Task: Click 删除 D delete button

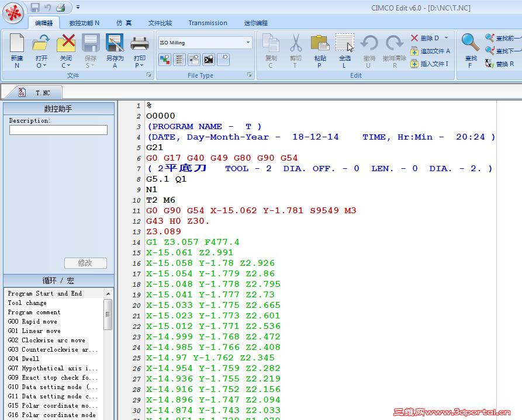Action: pyautogui.click(x=425, y=38)
